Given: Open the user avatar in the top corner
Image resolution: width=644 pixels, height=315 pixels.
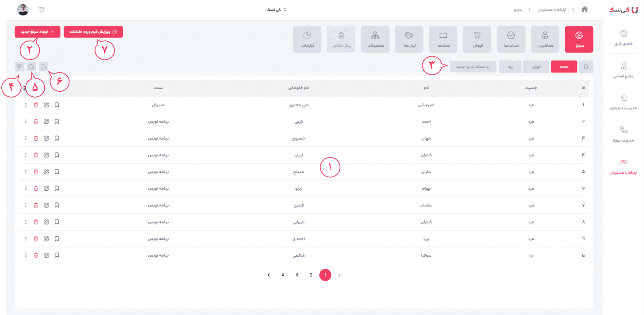Looking at the screenshot, I should tap(23, 10).
